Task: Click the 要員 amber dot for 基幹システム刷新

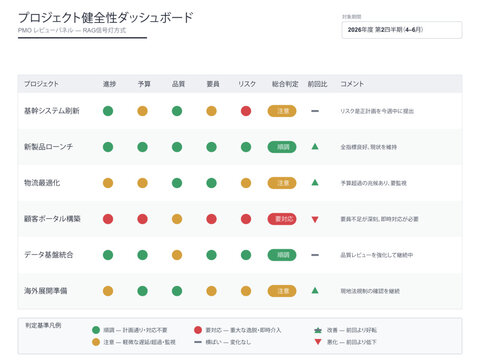Action: coord(211,111)
